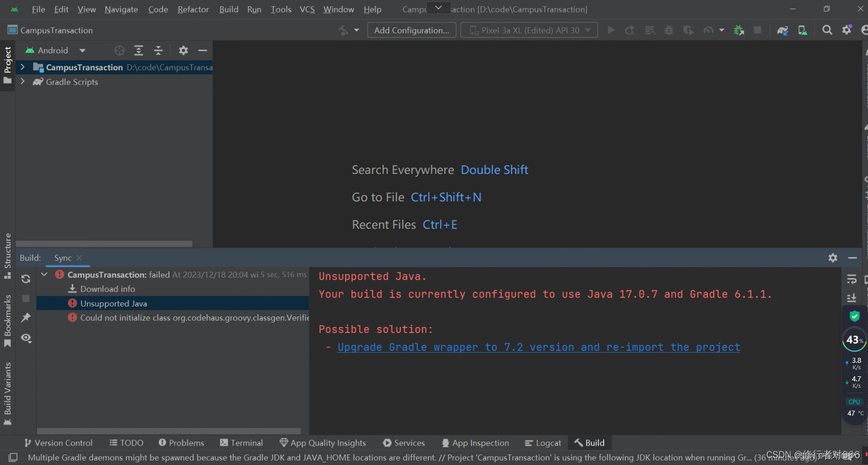This screenshot has height=465, width=868.
Task: Click the Add Configuration button
Action: coord(411,30)
